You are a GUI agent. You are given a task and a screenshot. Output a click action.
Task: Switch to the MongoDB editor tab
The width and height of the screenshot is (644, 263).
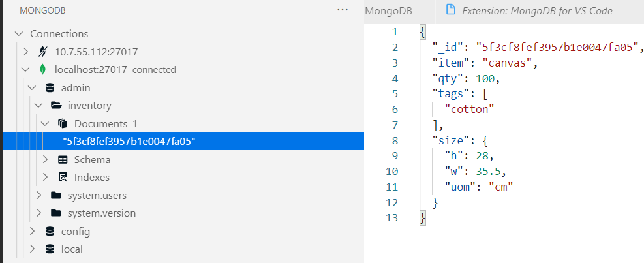tap(388, 11)
